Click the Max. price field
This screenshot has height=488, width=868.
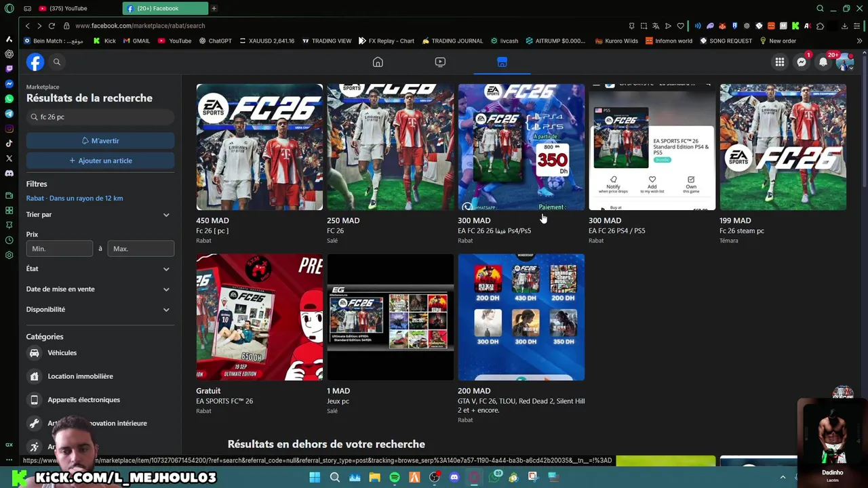(x=141, y=249)
